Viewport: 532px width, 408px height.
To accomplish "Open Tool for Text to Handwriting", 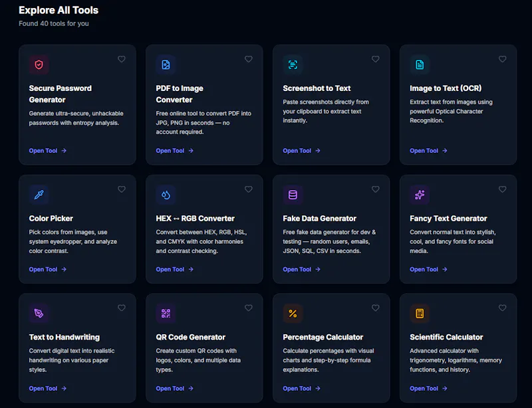I will coord(48,388).
